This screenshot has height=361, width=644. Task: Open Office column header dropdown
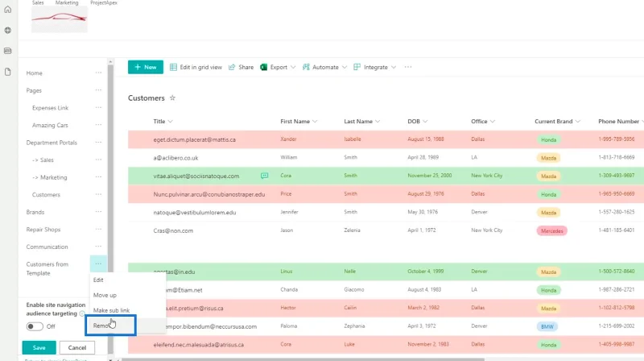[493, 122]
